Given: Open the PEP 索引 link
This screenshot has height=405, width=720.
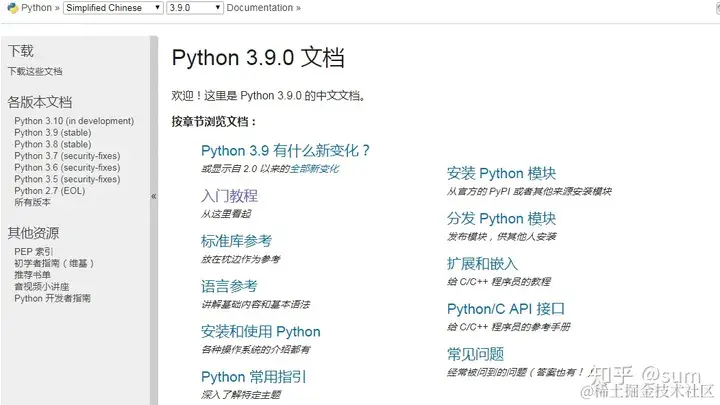Looking at the screenshot, I should tap(34, 252).
